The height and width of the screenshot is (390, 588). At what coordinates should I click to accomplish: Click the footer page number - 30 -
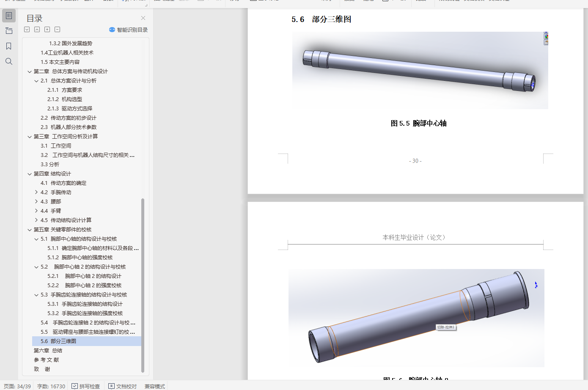tap(415, 161)
